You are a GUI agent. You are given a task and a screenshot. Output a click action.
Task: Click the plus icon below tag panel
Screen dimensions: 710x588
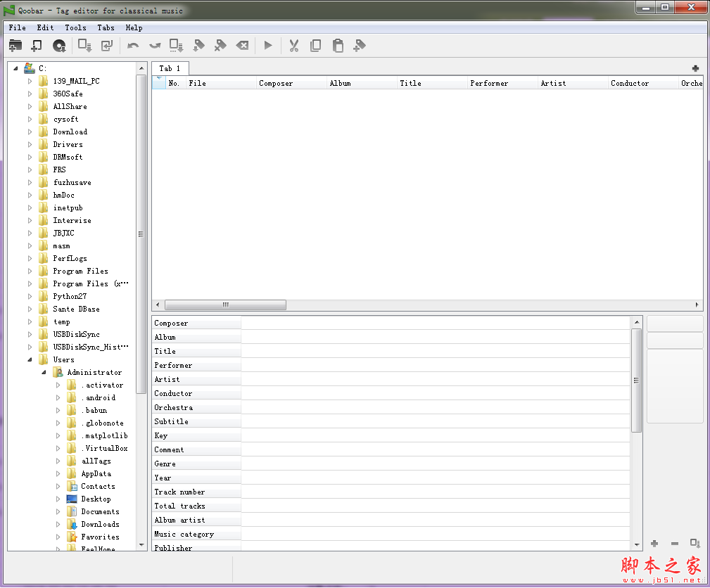click(654, 543)
